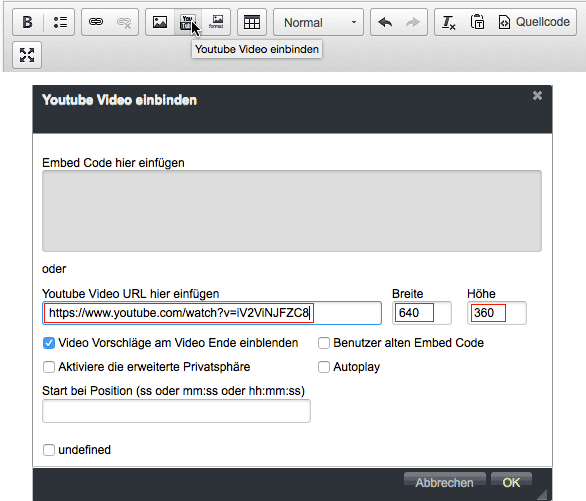The width and height of the screenshot is (586, 501).
Task: Close the Youtube Video einbinden dialog
Action: (x=537, y=96)
